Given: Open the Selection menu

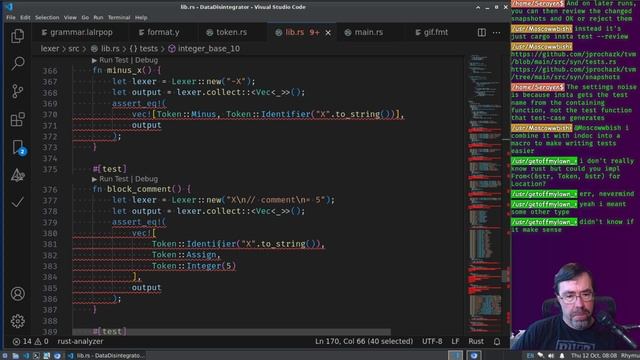Looking at the screenshot, I should click(x=47, y=18).
